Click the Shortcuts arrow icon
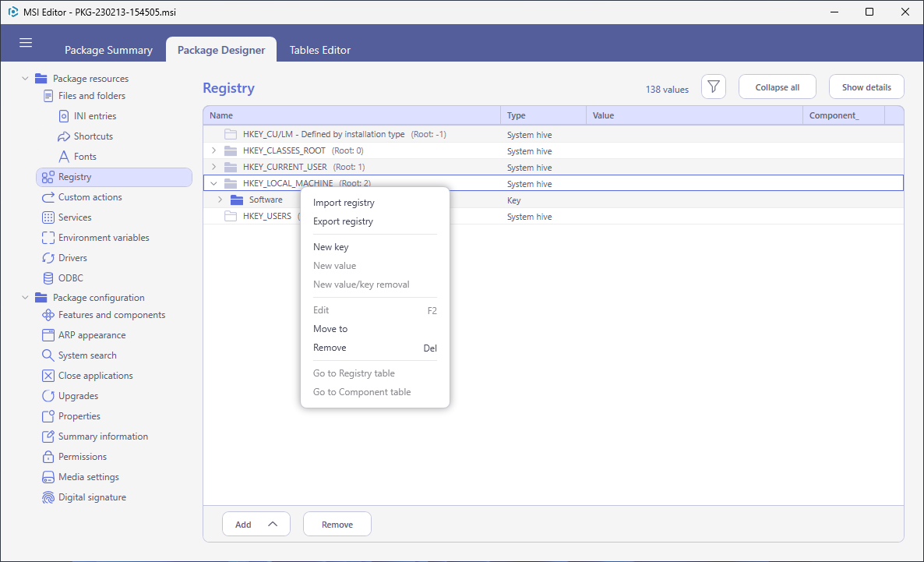 click(64, 136)
